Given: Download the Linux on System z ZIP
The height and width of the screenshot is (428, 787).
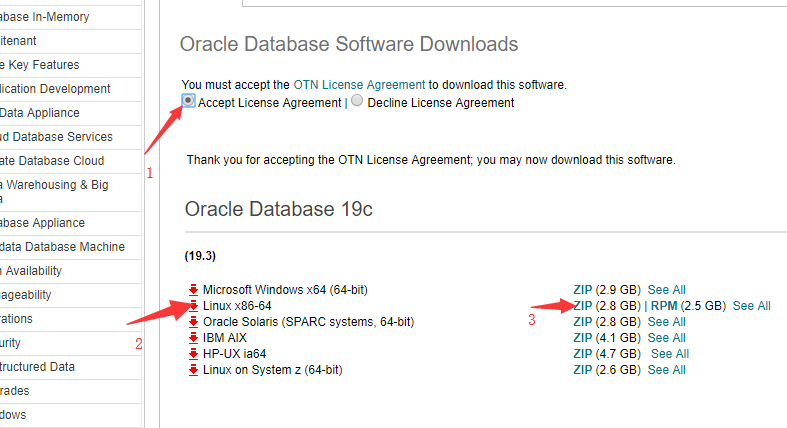Looking at the screenshot, I should pyautogui.click(x=583, y=370).
